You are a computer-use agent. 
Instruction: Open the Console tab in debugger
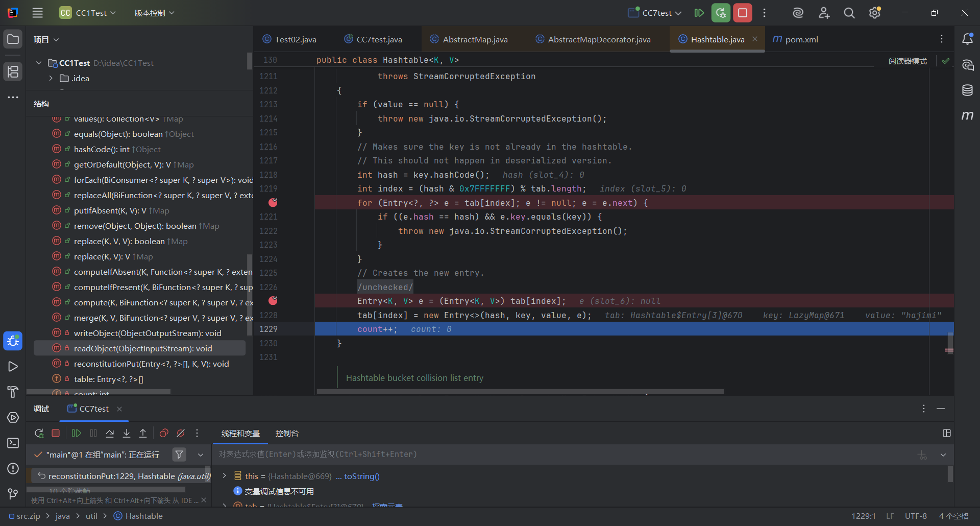click(x=287, y=433)
